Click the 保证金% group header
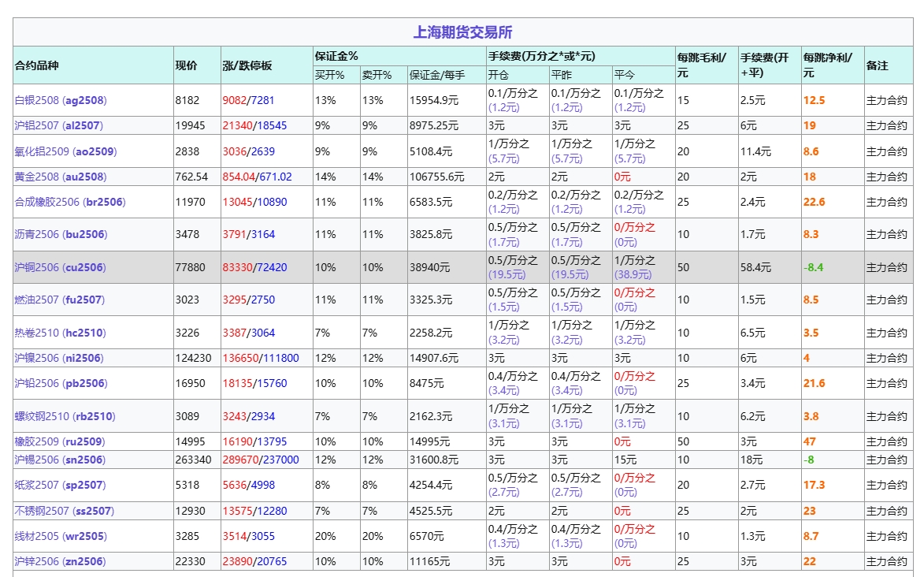 pyautogui.click(x=336, y=56)
